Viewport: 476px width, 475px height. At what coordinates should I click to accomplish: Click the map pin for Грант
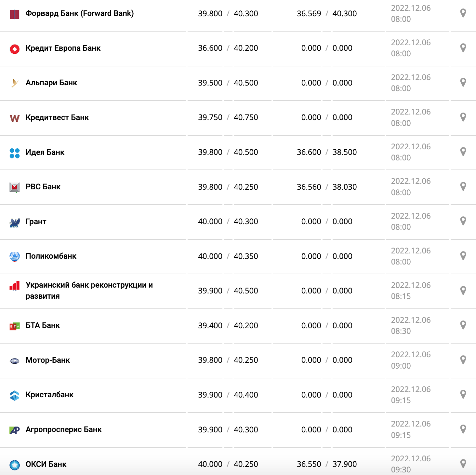(x=463, y=221)
